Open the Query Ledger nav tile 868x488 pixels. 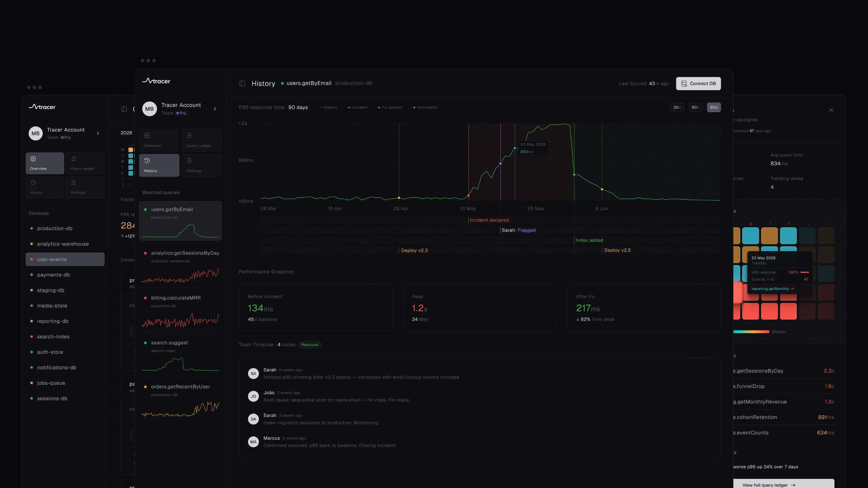click(x=201, y=140)
